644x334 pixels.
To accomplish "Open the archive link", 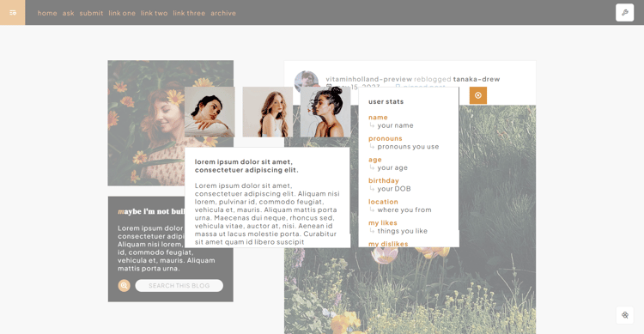I will pos(223,13).
